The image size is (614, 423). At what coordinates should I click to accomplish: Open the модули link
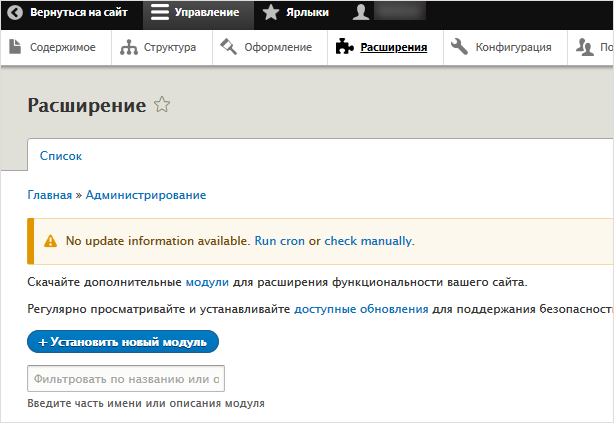coord(207,282)
